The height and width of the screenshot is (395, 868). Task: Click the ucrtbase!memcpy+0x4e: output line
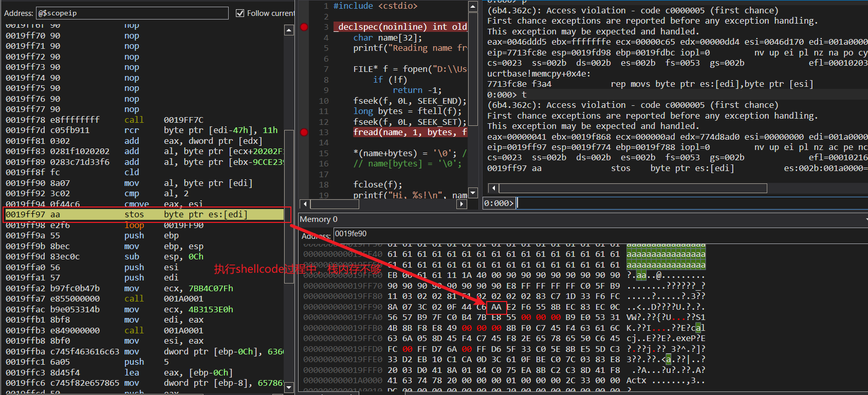[x=539, y=73]
